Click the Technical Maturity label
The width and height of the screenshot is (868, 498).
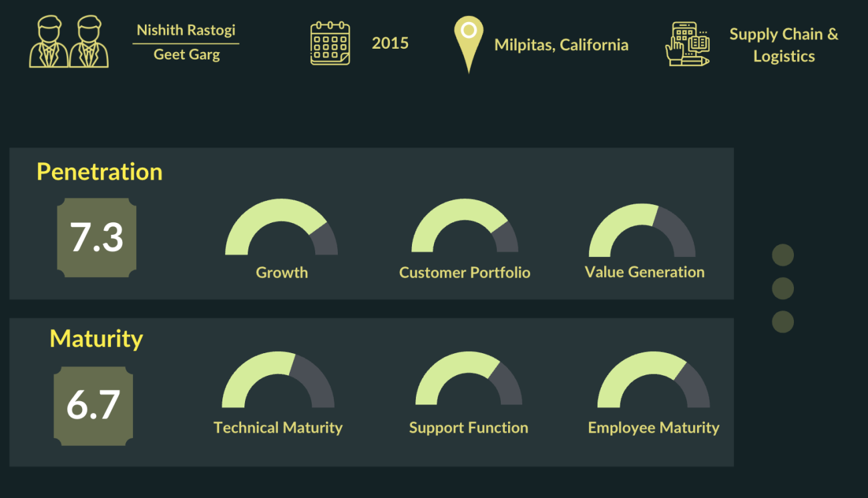point(278,428)
